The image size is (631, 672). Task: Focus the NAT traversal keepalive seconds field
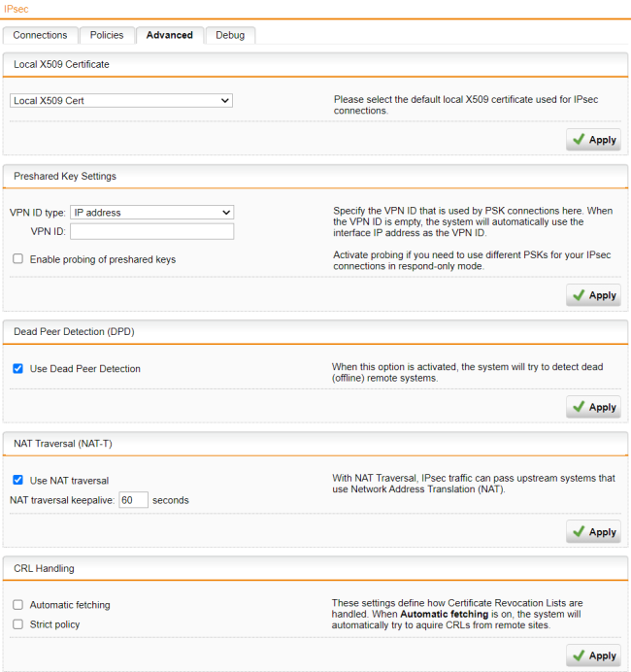[x=134, y=500]
